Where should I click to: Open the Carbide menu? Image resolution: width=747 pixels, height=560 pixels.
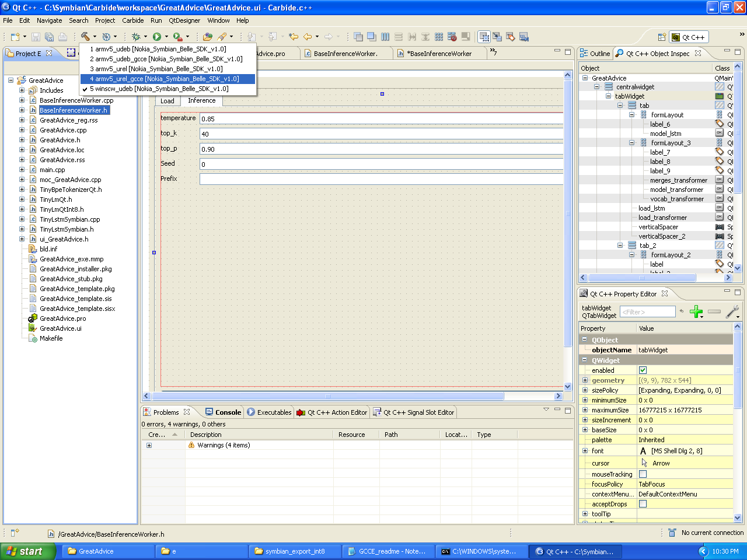[x=133, y=20]
